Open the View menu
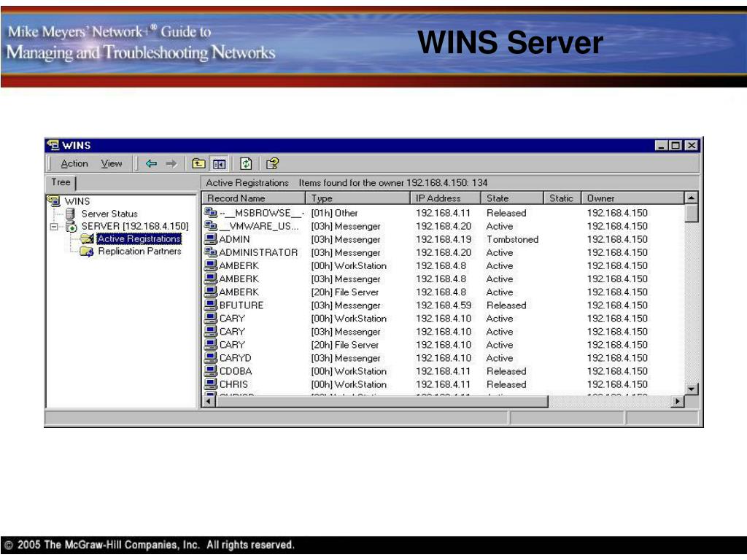This screenshot has width=747, height=560. click(x=112, y=164)
